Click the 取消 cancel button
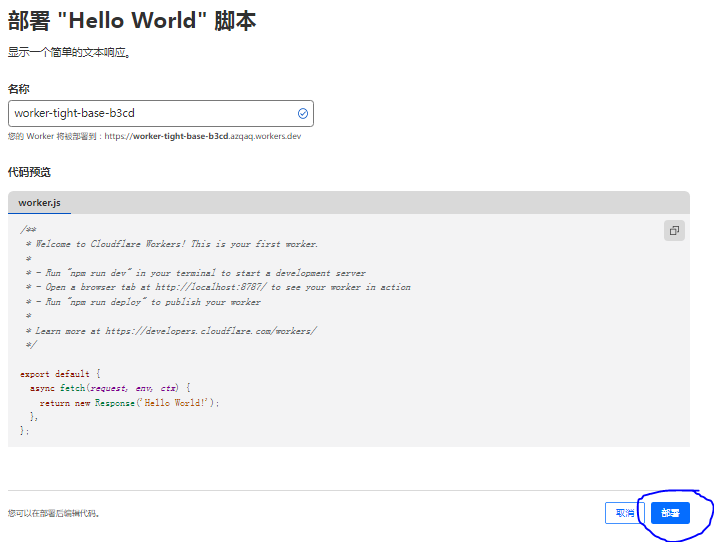The height and width of the screenshot is (542, 714). click(624, 513)
